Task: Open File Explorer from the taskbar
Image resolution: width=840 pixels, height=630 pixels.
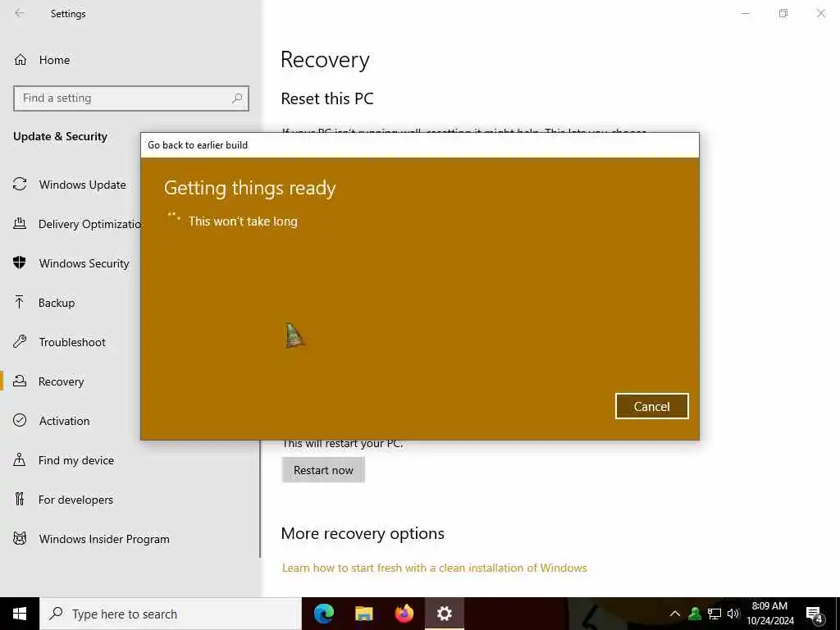Action: tap(363, 614)
